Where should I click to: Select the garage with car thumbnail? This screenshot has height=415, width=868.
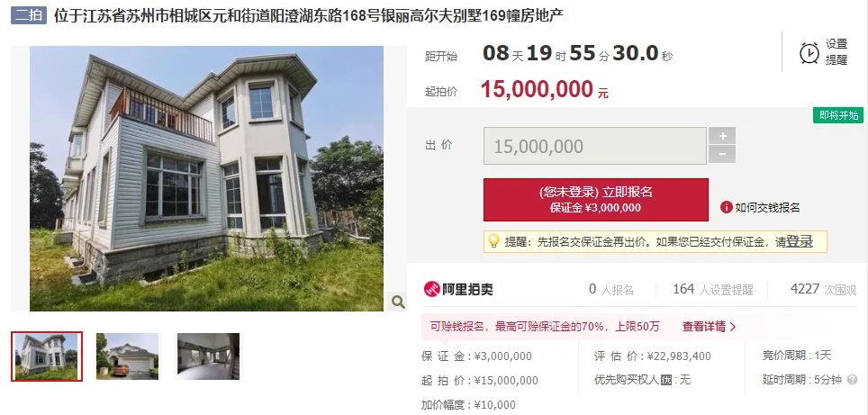pyautogui.click(x=127, y=356)
